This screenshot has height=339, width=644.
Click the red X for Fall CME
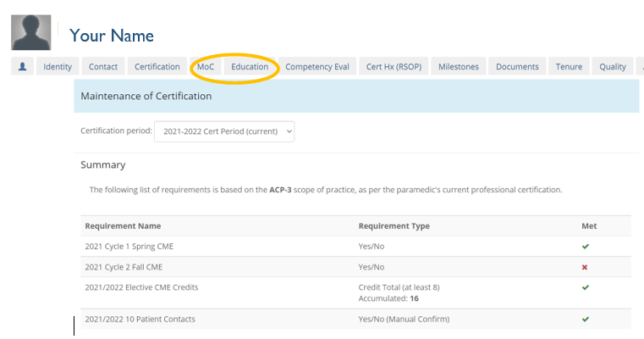click(585, 268)
